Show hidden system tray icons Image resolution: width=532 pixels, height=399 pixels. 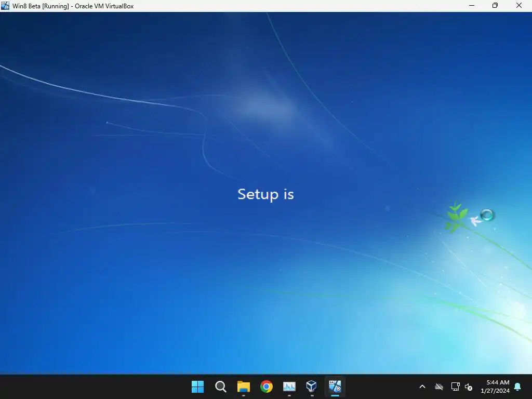tap(422, 387)
